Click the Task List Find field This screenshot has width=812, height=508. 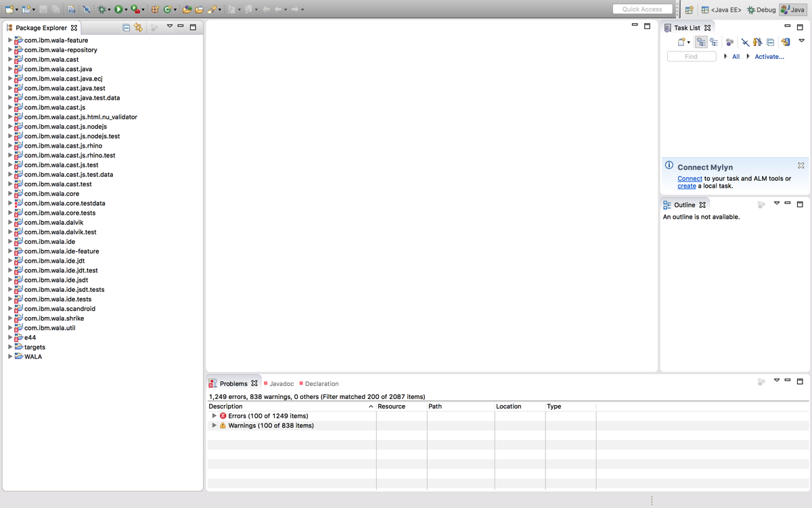(691, 57)
